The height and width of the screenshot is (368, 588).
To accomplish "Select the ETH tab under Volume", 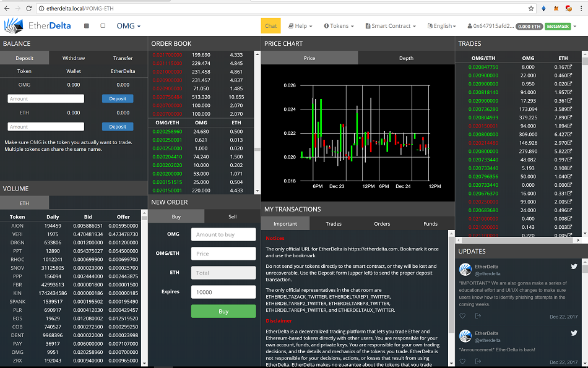I will coord(24,203).
